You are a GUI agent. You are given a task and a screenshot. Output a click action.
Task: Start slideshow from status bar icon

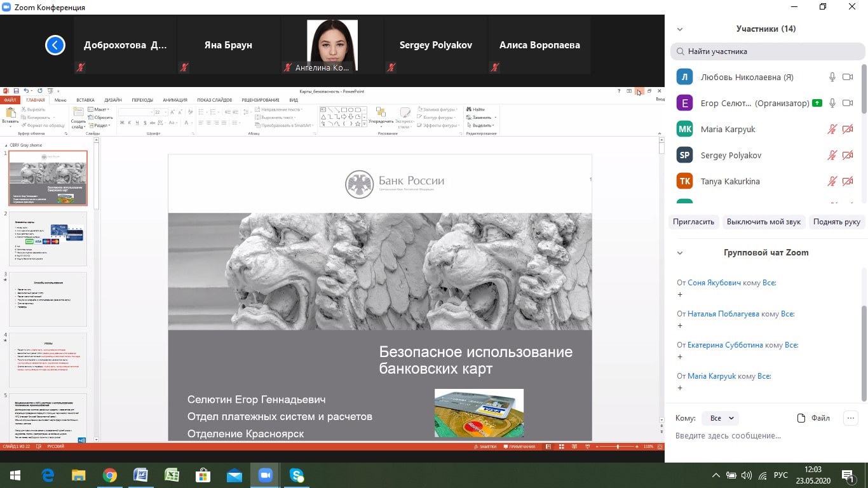pos(588,447)
